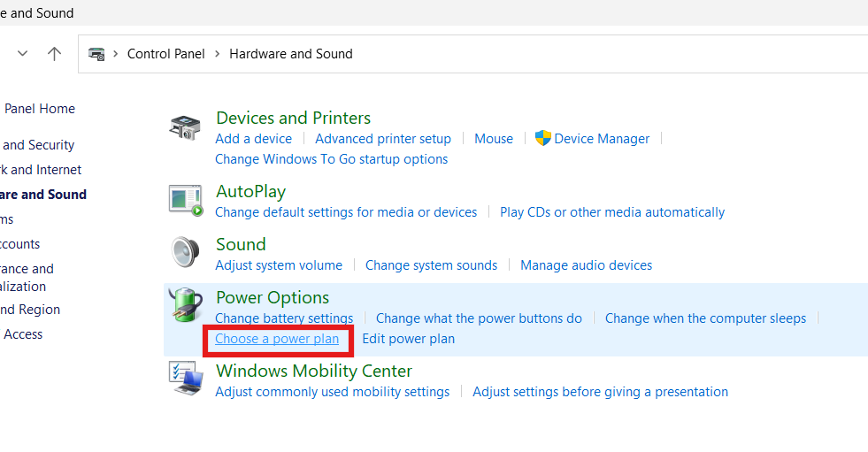Adjust settings before giving a presentation
868x452 pixels.
[600, 392]
